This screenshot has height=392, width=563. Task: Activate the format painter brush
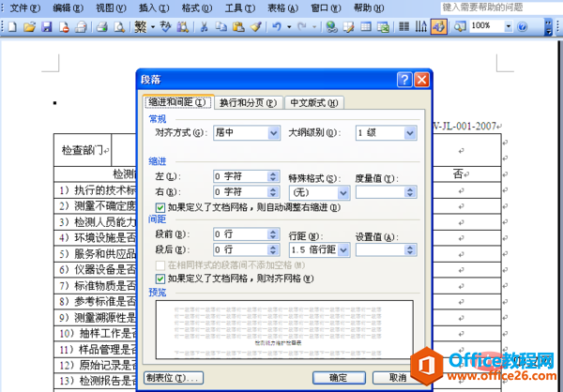(256, 27)
